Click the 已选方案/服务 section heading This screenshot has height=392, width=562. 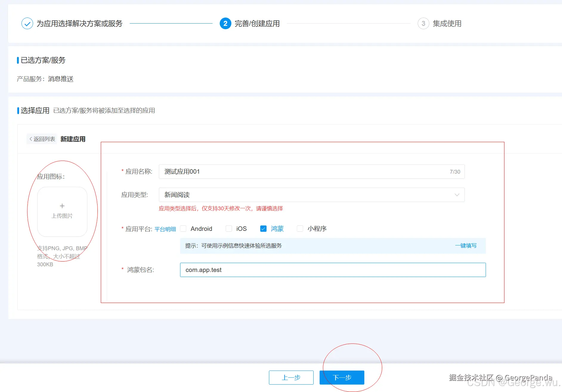coord(43,60)
